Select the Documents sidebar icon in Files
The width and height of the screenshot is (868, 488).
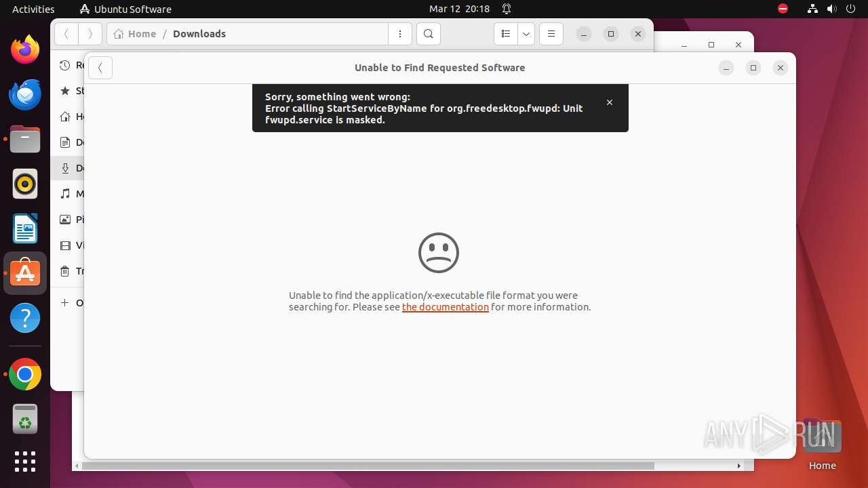[65, 142]
